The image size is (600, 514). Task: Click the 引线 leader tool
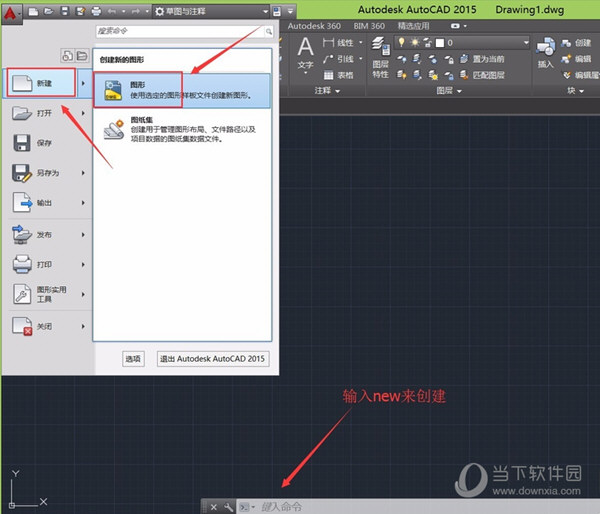[338, 59]
